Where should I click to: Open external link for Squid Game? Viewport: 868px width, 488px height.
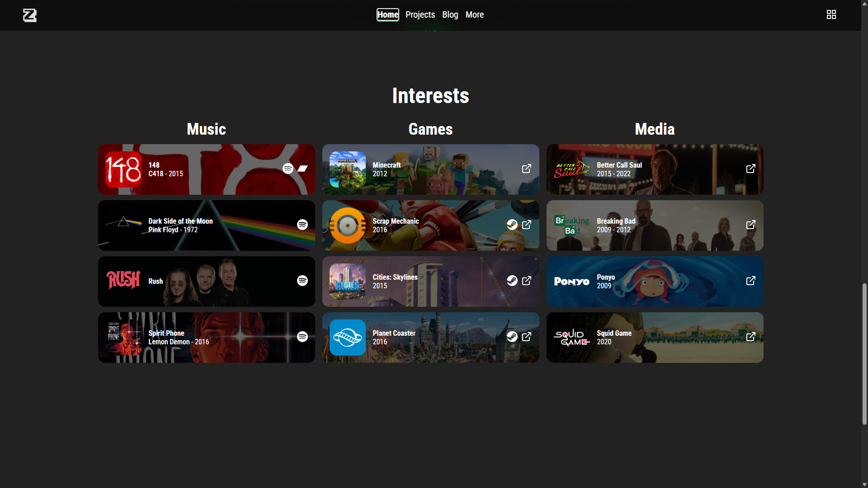tap(751, 337)
